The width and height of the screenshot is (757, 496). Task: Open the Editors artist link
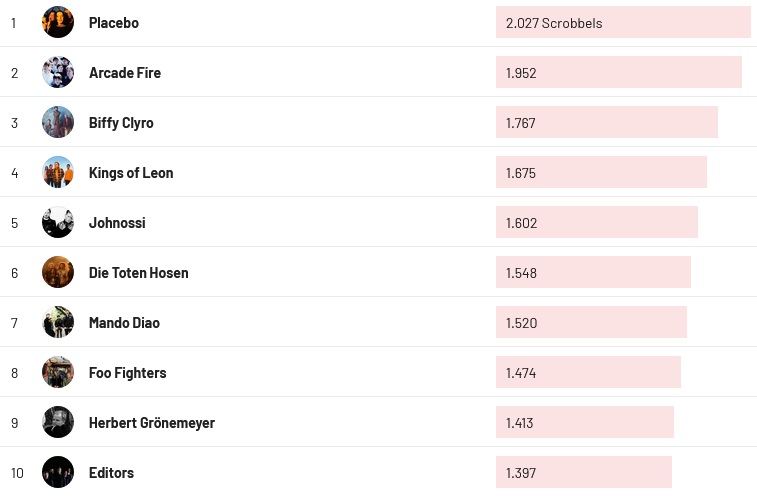111,473
